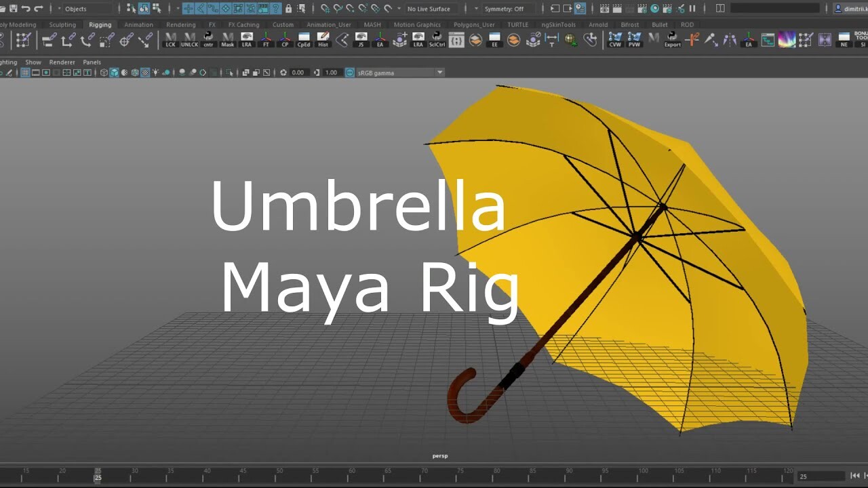Screen dimensions: 868x488
Task: Click the Mask shelf icon
Action: [x=226, y=40]
